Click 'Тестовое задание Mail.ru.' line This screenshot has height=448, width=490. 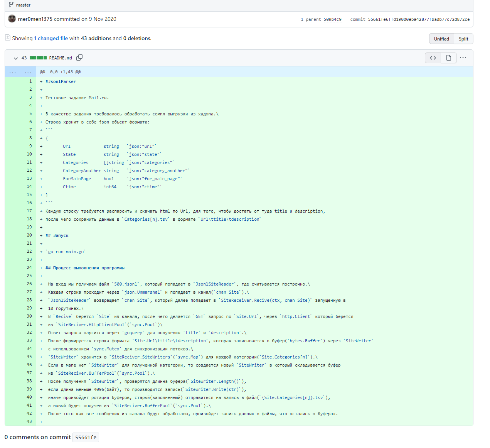click(x=77, y=98)
